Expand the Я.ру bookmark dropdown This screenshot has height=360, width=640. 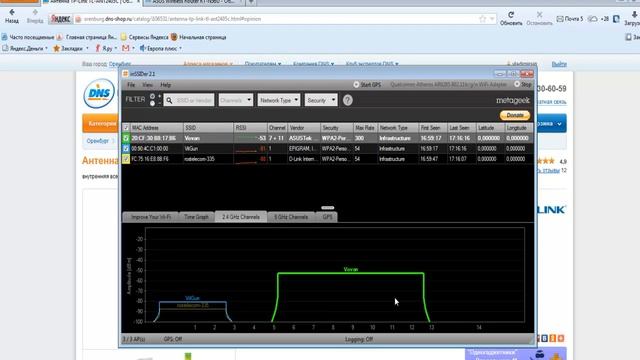(x=116, y=48)
